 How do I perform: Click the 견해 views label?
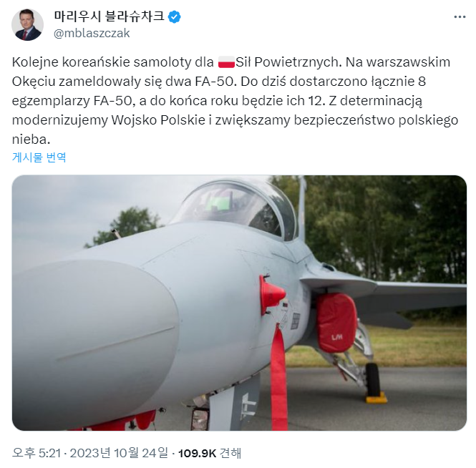(x=230, y=453)
